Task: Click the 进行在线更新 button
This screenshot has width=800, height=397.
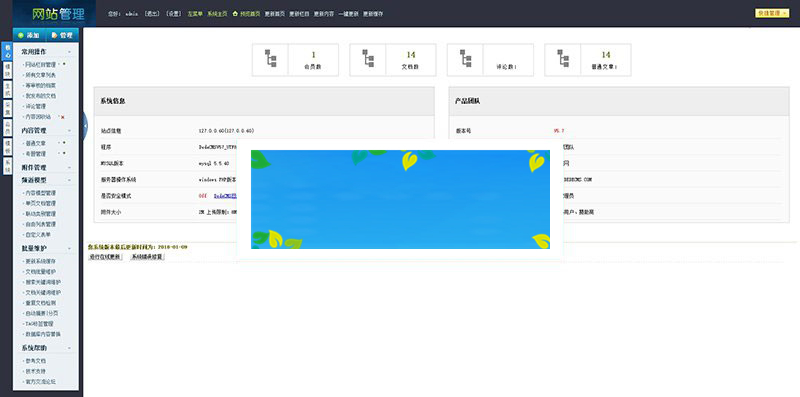Action: (105, 257)
